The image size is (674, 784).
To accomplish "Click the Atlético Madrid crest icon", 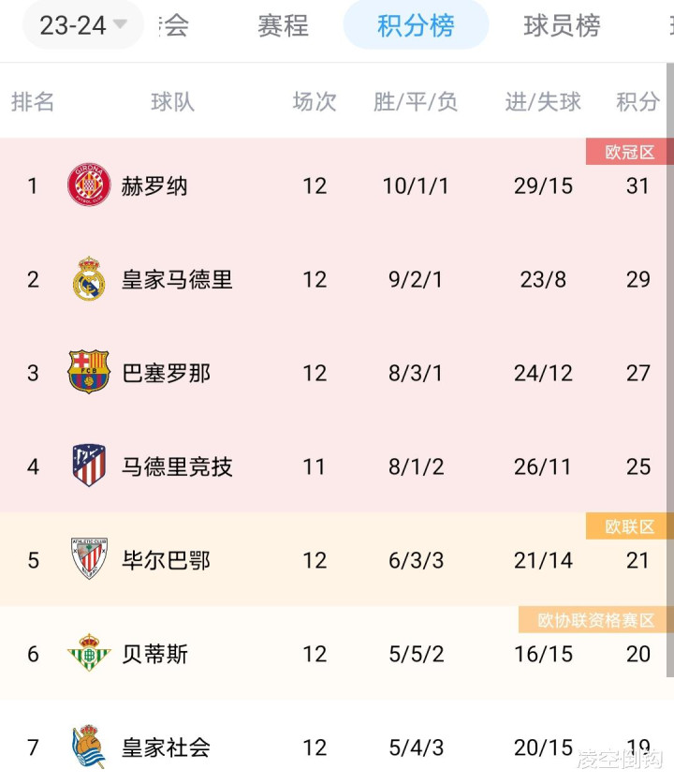I will pyautogui.click(x=89, y=466).
